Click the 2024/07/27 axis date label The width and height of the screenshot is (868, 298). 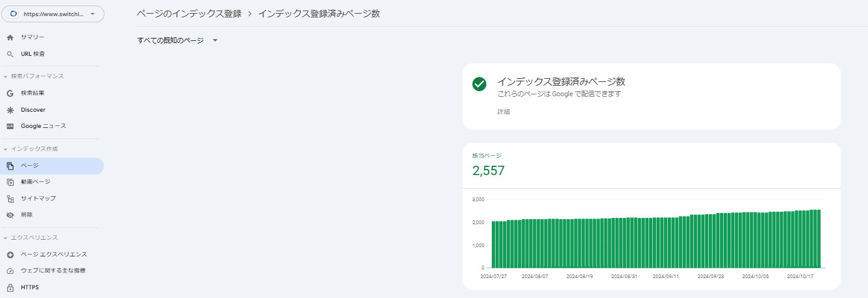tap(493, 276)
